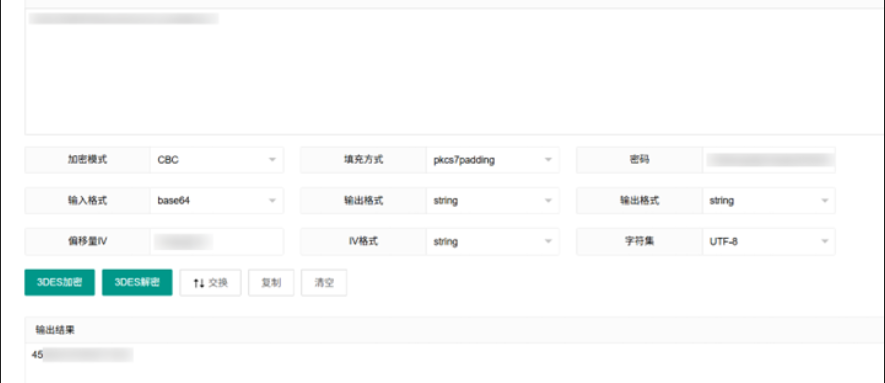
Task: Click the 复制 copy button
Action: point(271,283)
